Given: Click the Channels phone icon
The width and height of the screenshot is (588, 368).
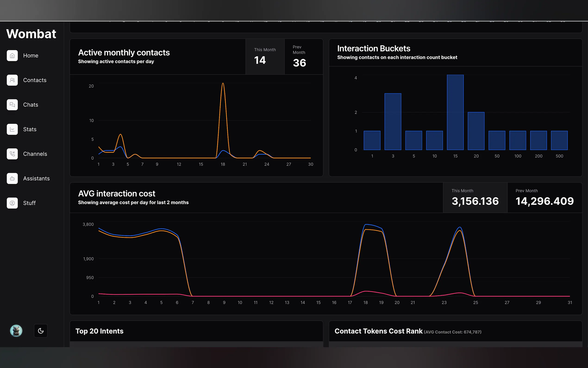Looking at the screenshot, I should (x=12, y=154).
